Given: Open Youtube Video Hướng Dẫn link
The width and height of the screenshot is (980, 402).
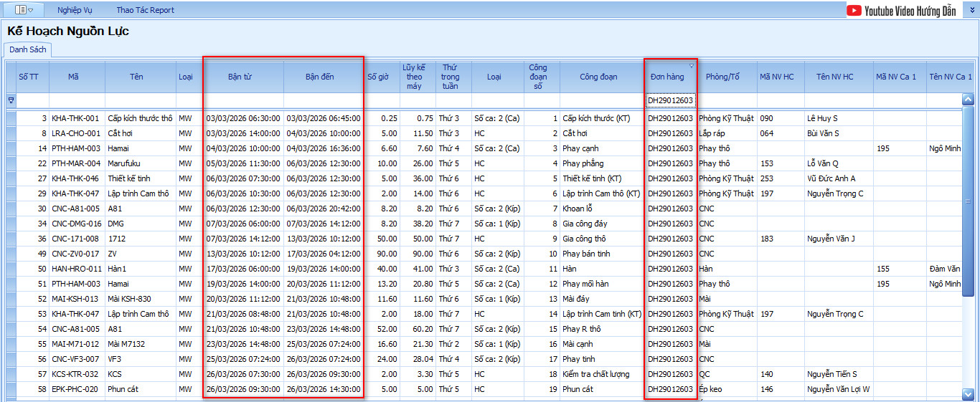Looking at the screenshot, I should click(910, 10).
